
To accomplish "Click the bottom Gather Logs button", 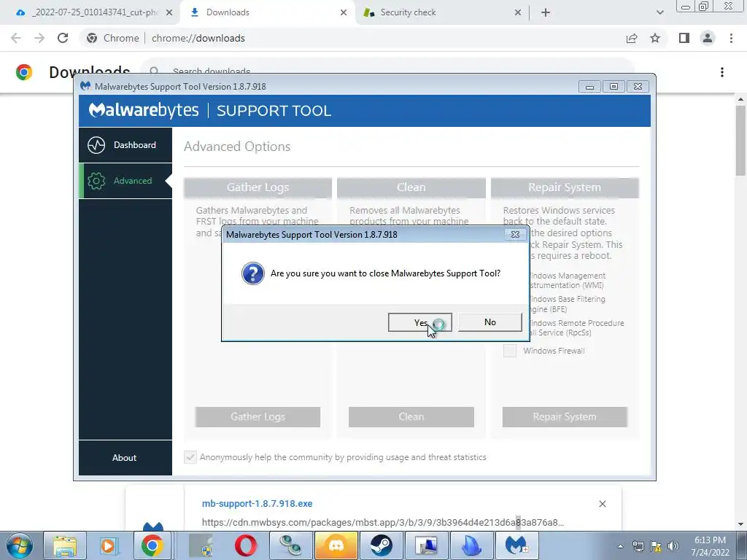I will pos(258,416).
